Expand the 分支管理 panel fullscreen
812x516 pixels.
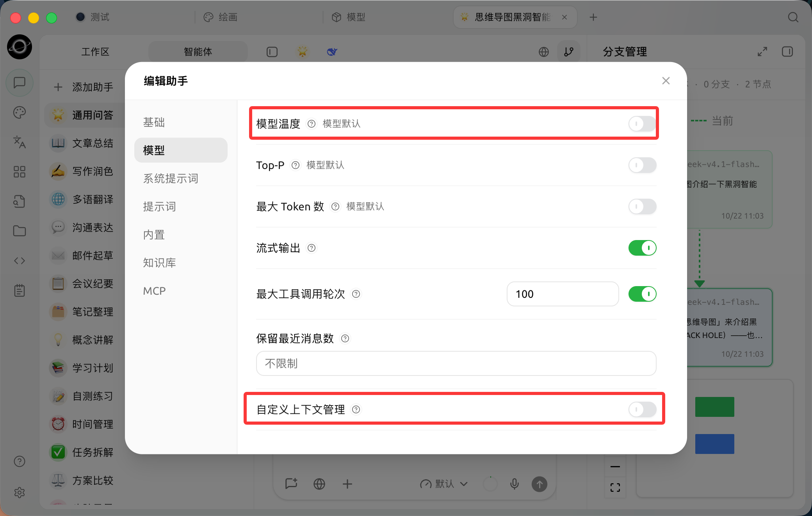tap(762, 52)
